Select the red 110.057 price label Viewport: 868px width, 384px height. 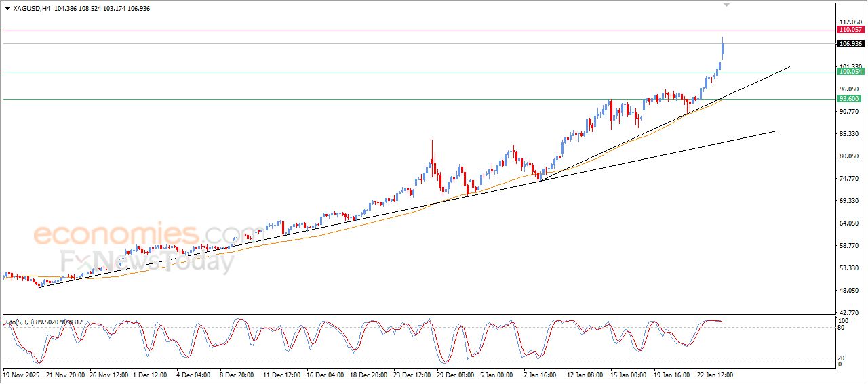850,30
